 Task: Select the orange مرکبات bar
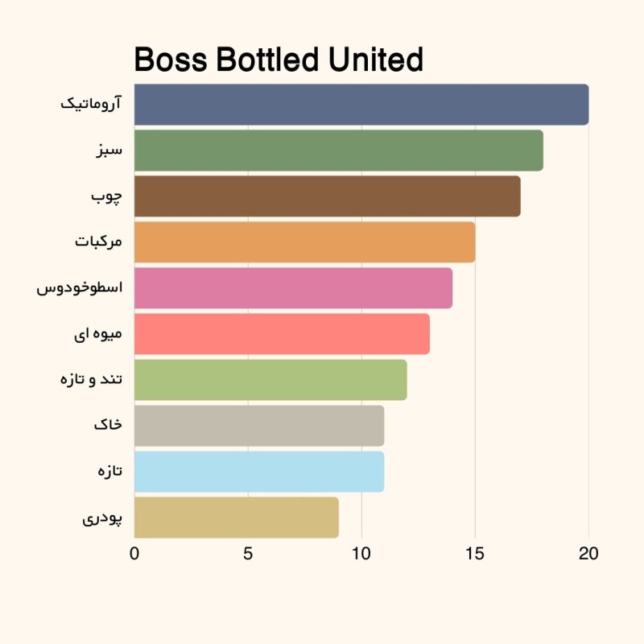point(305,242)
